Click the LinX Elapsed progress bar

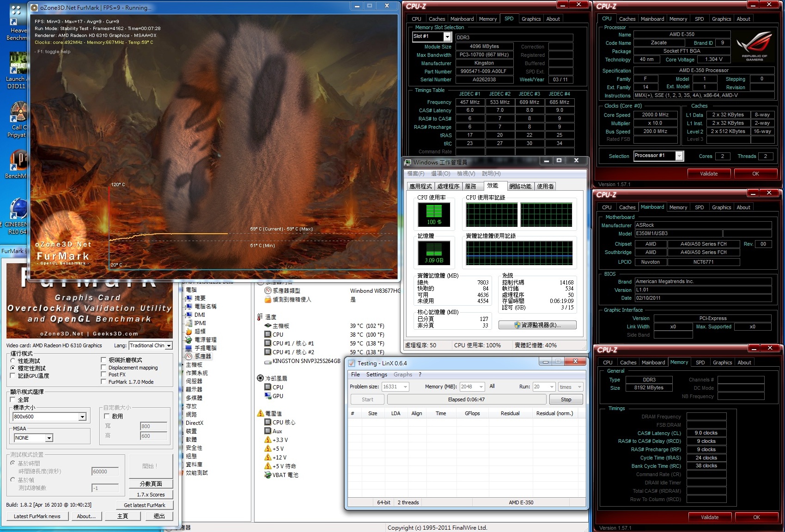click(x=466, y=399)
